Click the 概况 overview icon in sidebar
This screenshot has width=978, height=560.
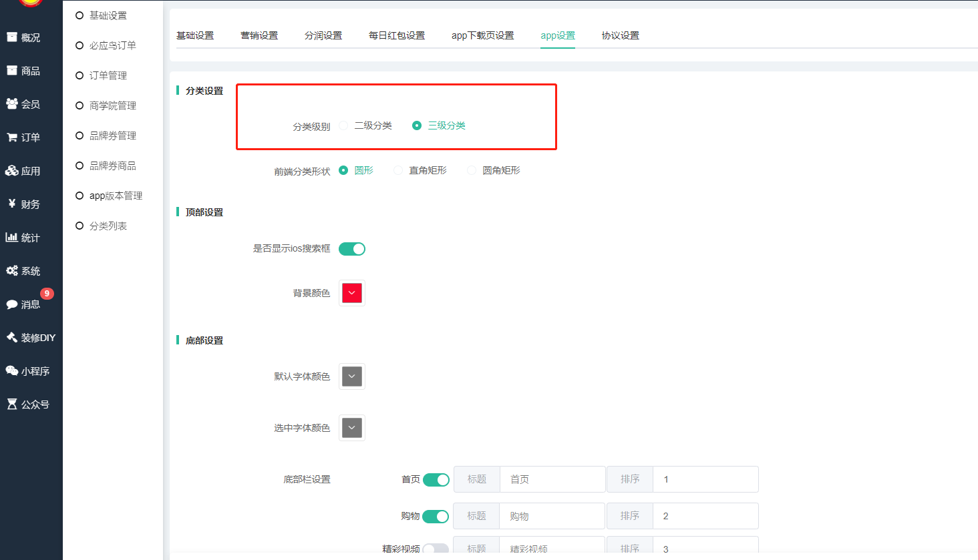tap(12, 37)
